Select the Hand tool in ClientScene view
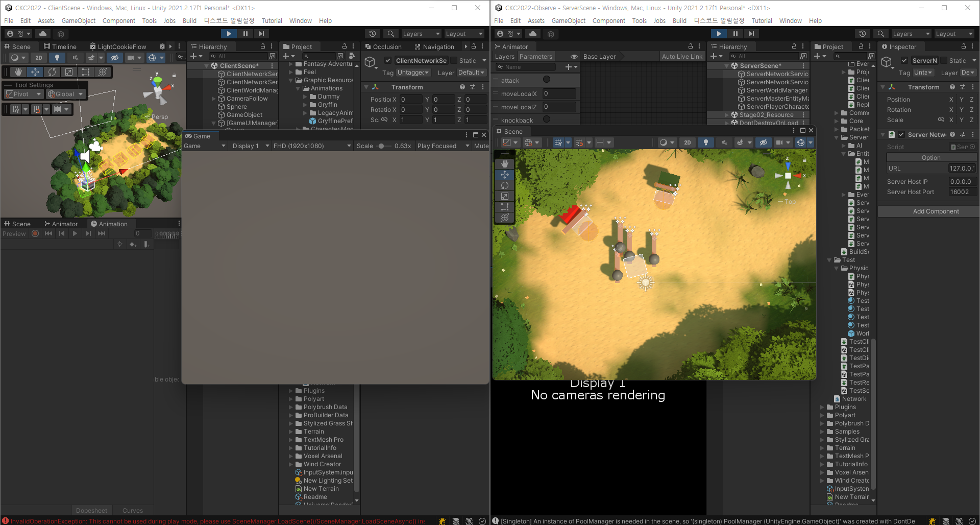 pyautogui.click(x=18, y=72)
